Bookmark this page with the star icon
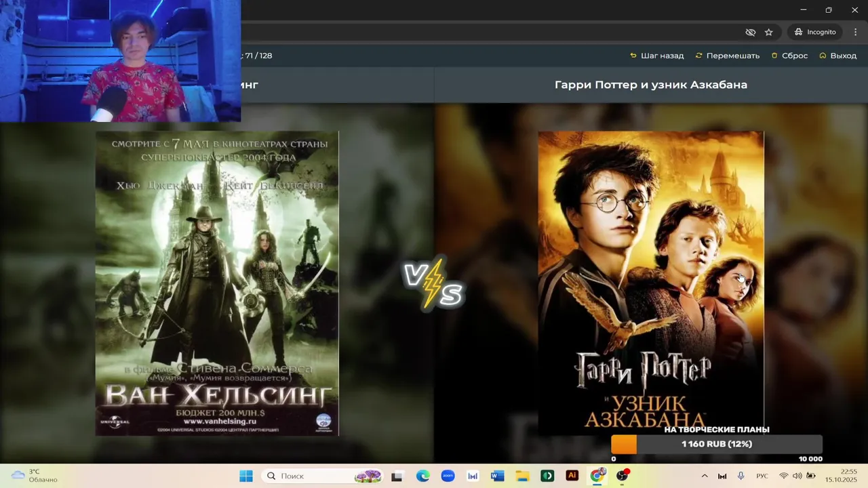 pos(768,32)
